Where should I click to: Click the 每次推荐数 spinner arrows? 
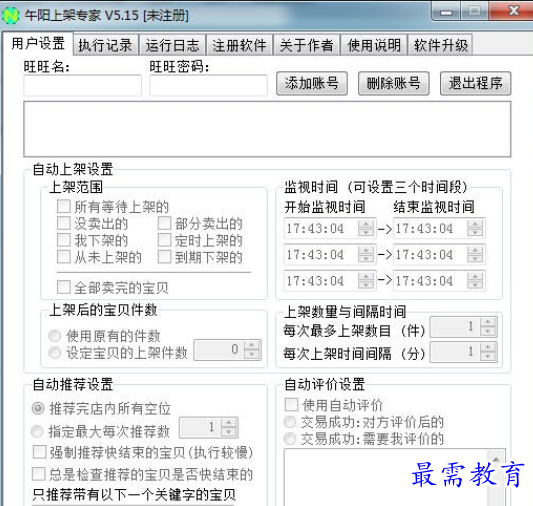(228, 428)
